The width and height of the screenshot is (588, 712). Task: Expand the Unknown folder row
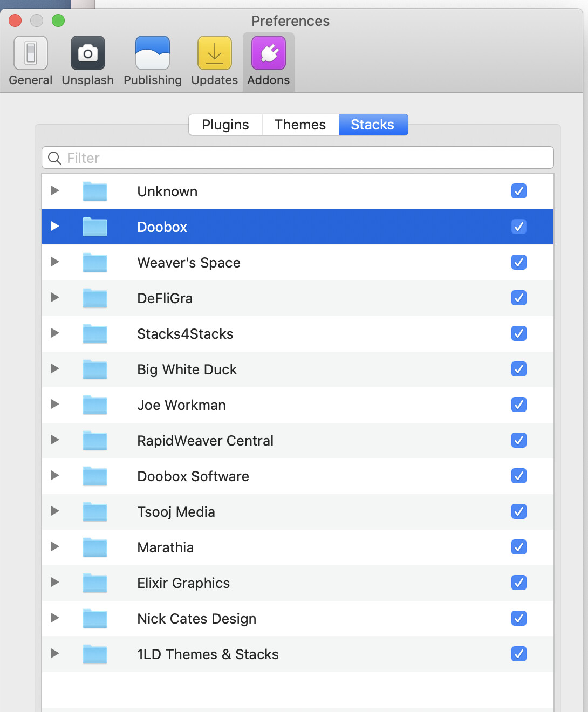[54, 190]
